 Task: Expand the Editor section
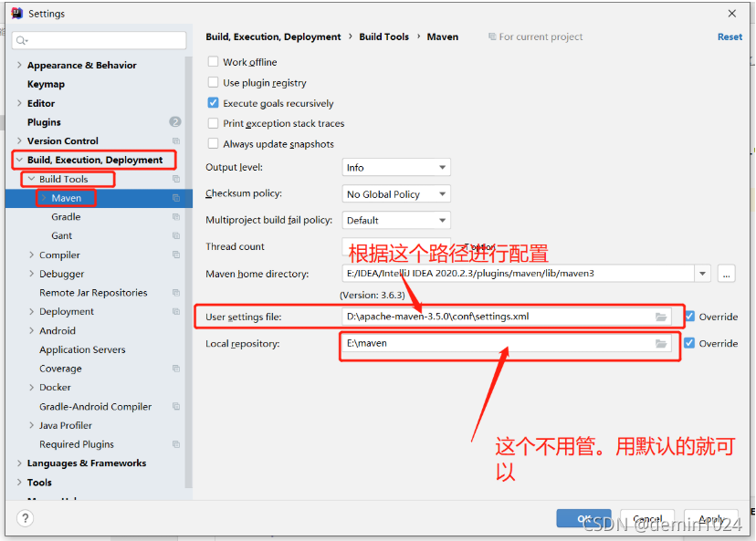[19, 103]
